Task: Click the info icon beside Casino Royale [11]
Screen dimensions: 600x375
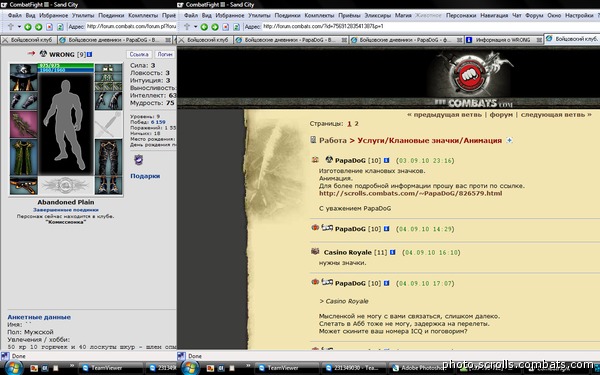Action: click(392, 252)
